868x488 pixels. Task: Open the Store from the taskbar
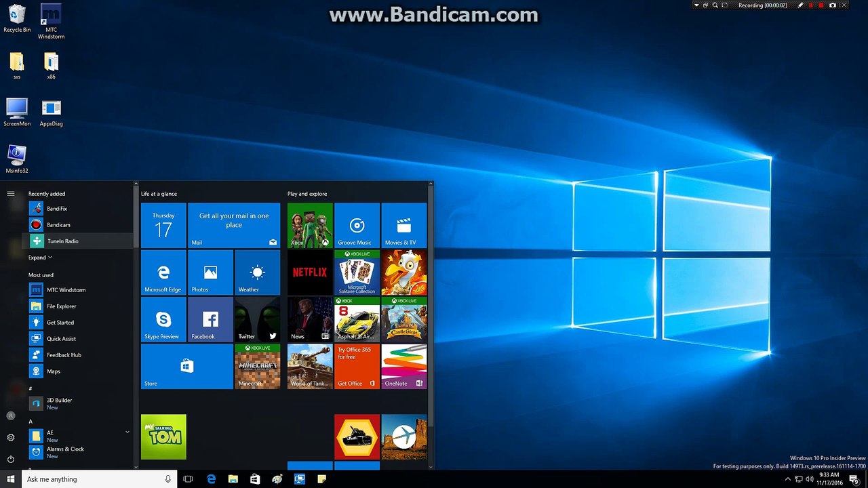tap(255, 479)
